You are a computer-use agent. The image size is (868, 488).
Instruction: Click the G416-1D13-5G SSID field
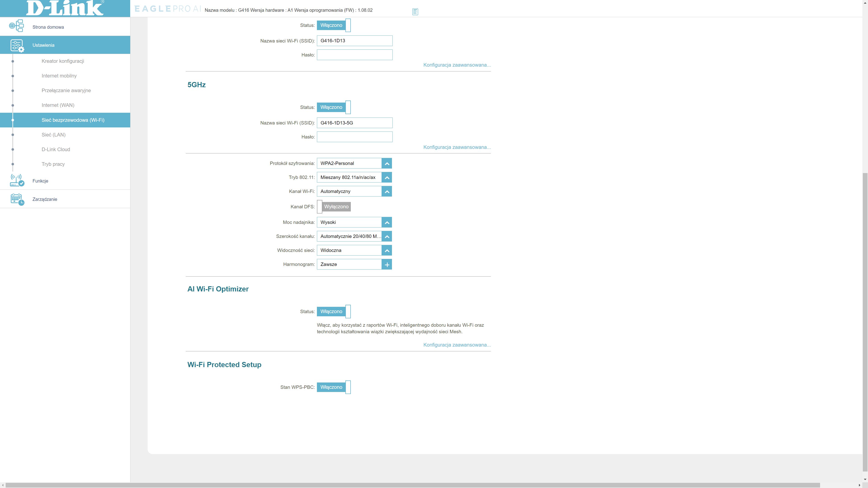[x=354, y=123]
